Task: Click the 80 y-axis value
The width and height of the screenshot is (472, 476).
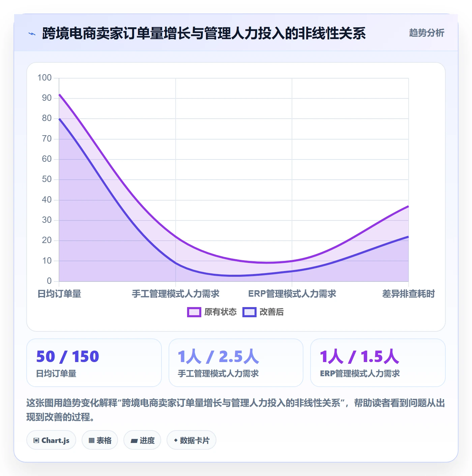Action: pos(47,118)
